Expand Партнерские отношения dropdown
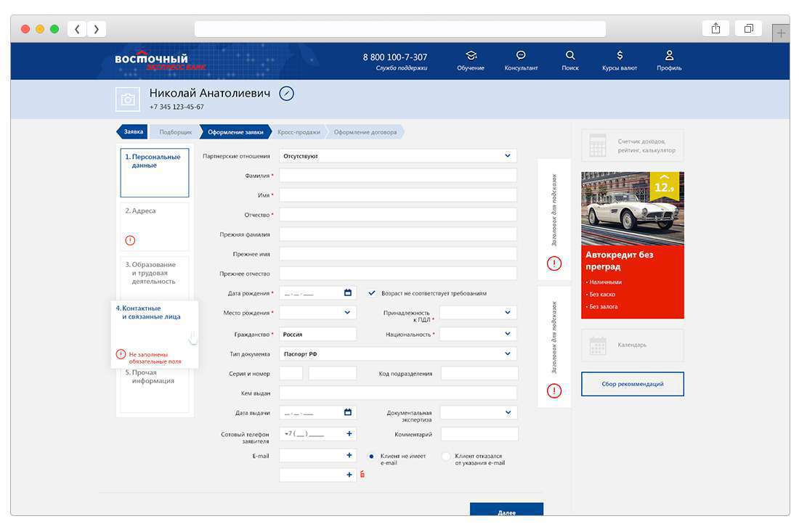The width and height of the screenshot is (799, 532). tap(507, 155)
